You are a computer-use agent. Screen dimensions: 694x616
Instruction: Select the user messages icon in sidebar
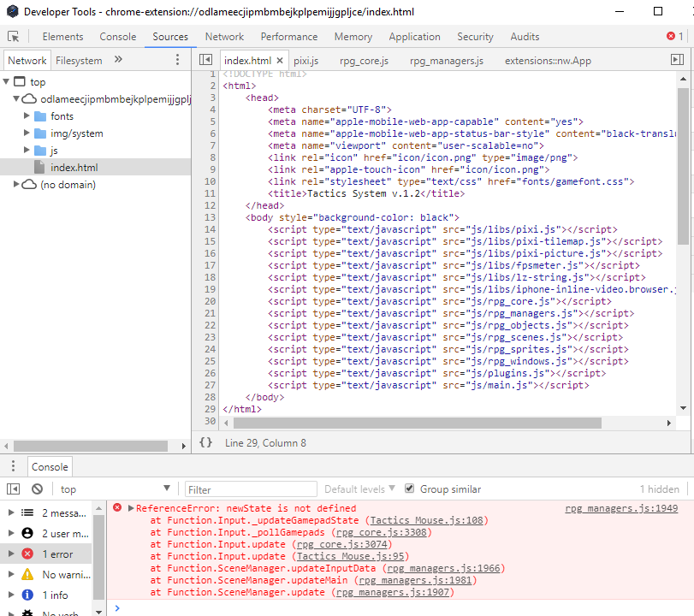point(27,533)
